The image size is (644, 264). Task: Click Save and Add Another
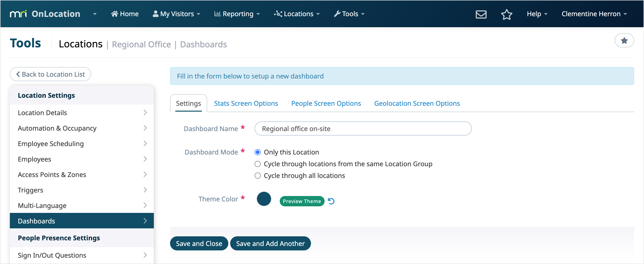coord(270,243)
